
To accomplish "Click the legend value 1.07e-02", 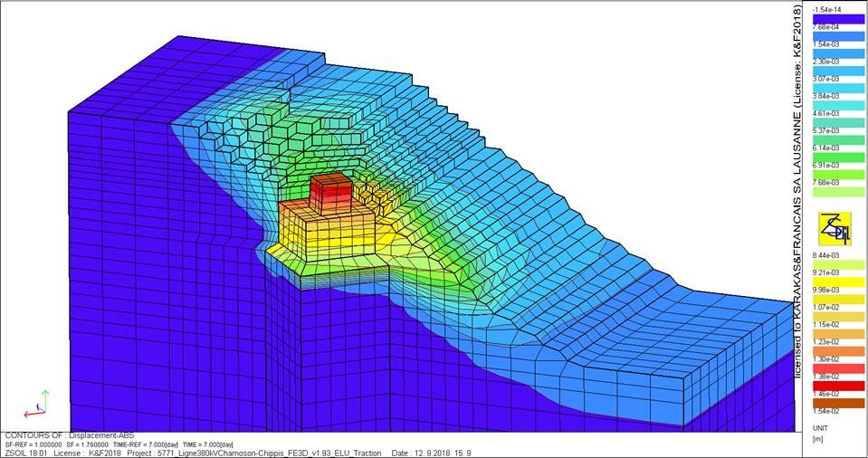I will coord(826,308).
